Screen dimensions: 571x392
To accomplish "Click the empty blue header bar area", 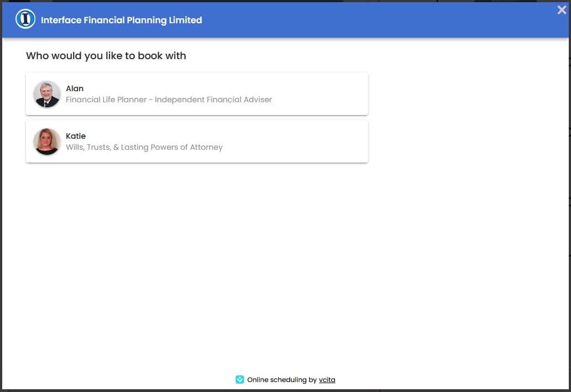I will [376, 20].
